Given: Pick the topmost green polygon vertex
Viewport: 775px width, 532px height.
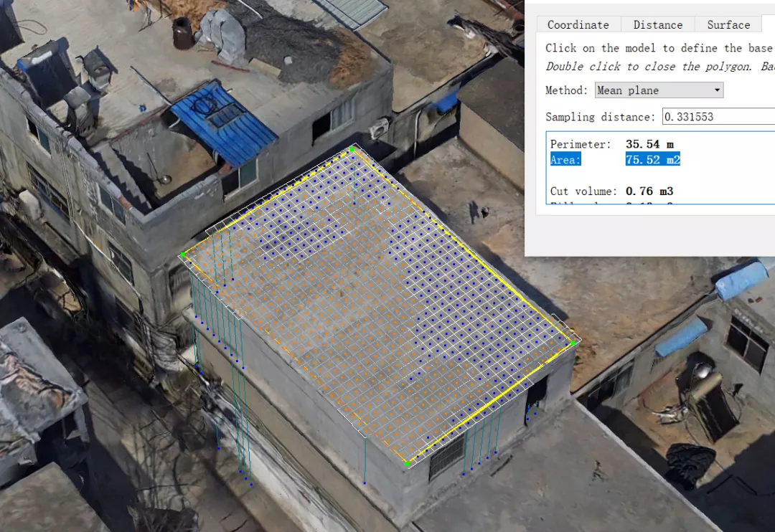Looking at the screenshot, I should pyautogui.click(x=352, y=149).
